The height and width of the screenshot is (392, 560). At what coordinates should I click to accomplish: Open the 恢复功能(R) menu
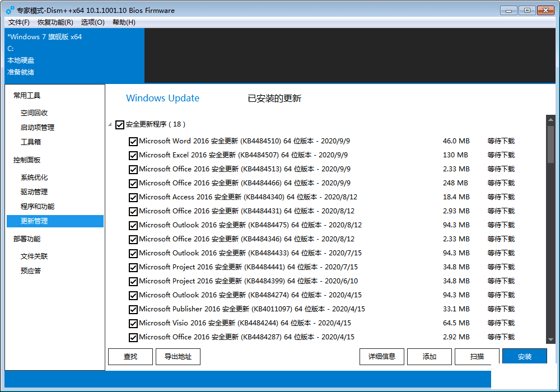[55, 22]
